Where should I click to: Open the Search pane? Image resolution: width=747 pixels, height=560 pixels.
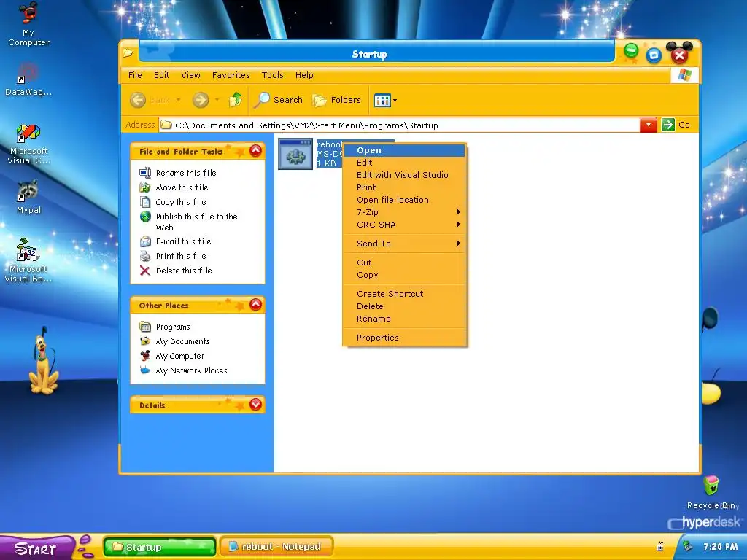(x=278, y=100)
